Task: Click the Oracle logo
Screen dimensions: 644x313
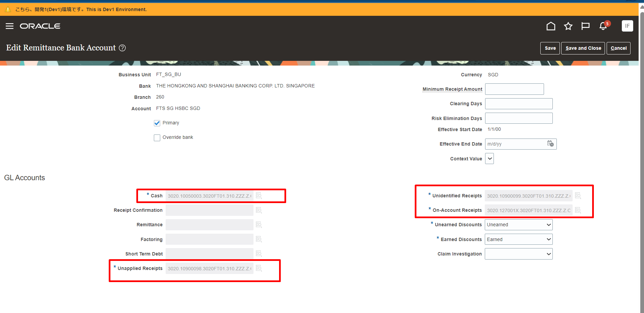Action: 40,26
